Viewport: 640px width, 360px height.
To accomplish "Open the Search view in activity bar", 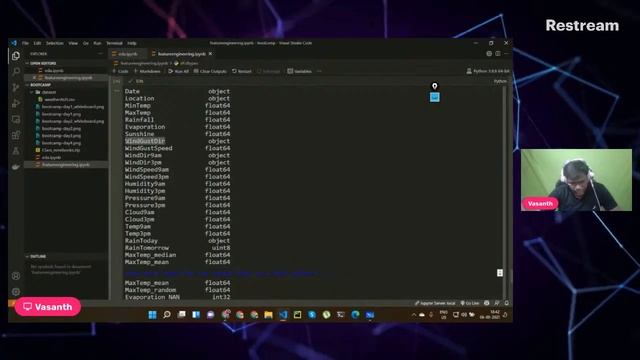I will coord(16,72).
